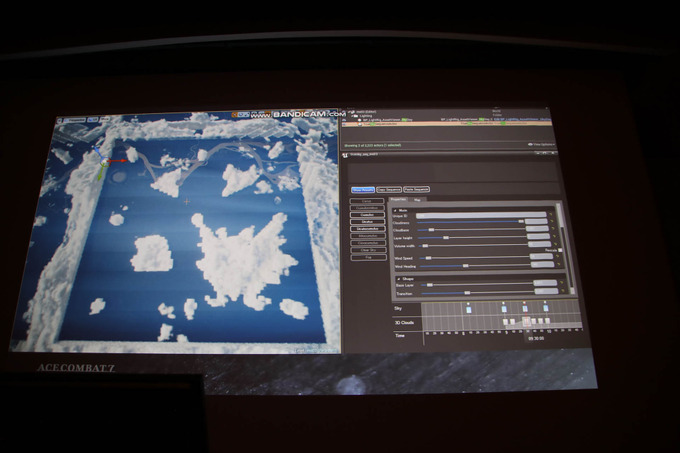The image size is (680, 453).
Task: Click the Cloudbase slider handle
Action: (x=431, y=230)
